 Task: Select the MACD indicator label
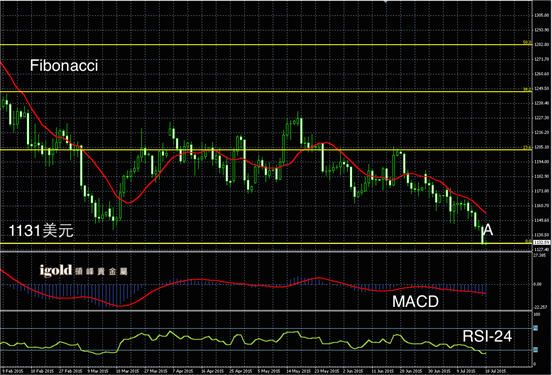point(415,302)
